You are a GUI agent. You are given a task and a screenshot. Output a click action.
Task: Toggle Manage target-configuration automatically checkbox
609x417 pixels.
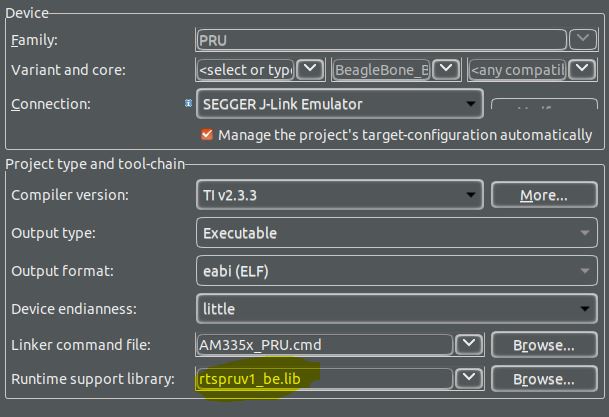tap(207, 135)
